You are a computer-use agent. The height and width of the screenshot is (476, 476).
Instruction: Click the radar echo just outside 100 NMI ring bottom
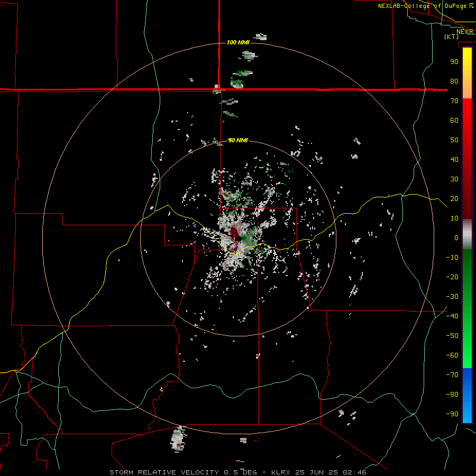[x=178, y=438]
